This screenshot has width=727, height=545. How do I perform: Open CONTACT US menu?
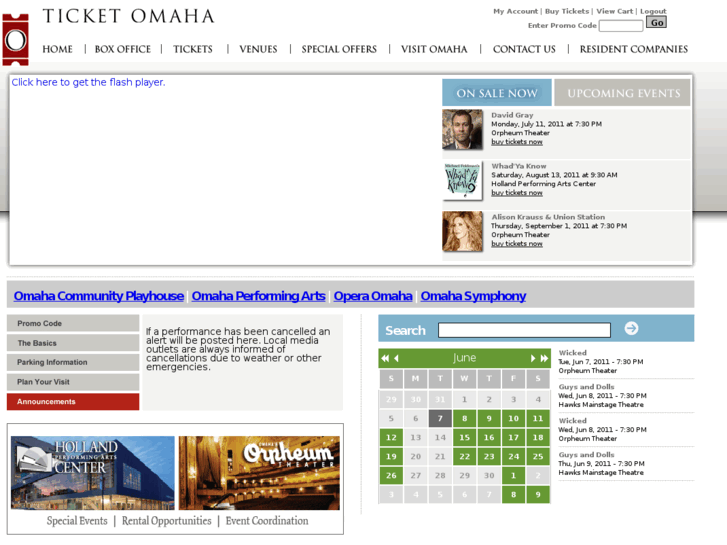(x=524, y=49)
